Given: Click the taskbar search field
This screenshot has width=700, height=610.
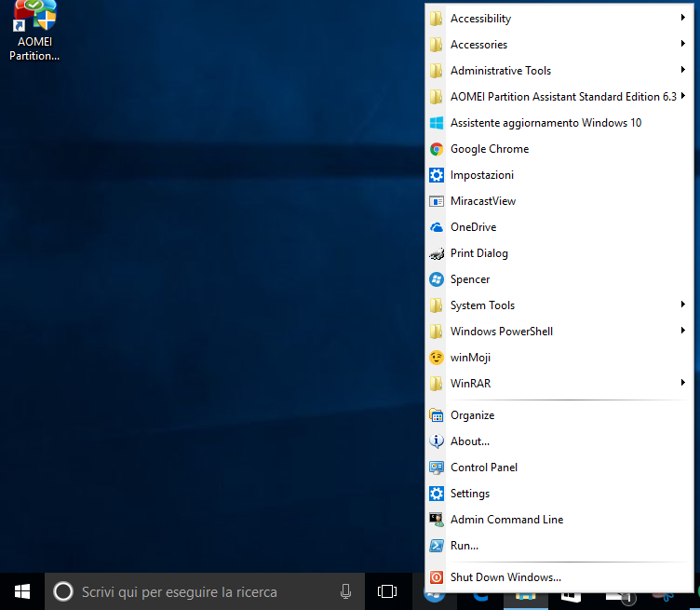Looking at the screenshot, I should coord(205,591).
